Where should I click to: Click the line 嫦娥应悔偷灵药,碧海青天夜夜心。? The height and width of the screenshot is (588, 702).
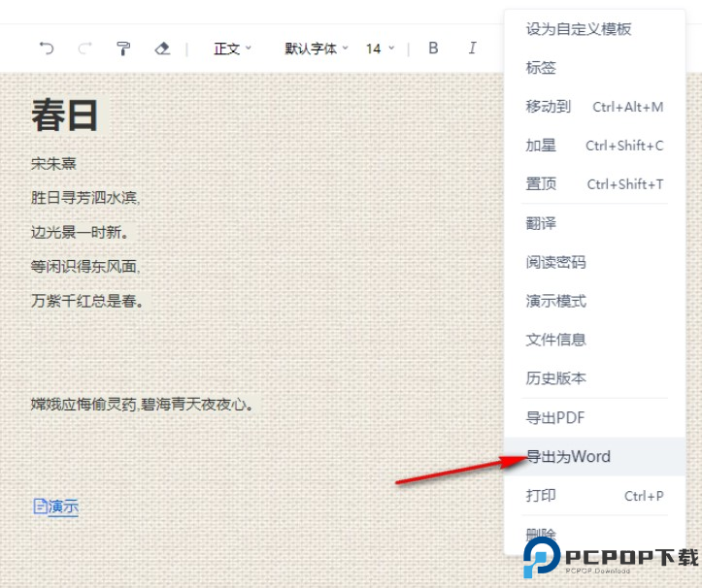143,404
